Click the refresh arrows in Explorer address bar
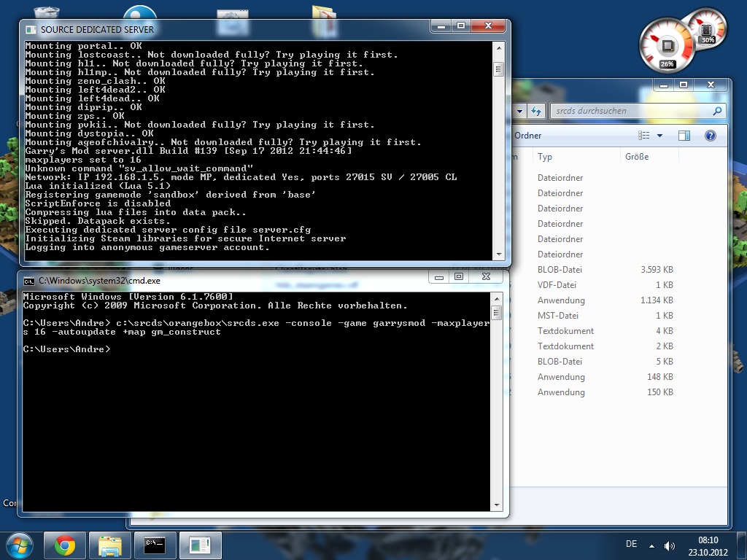This screenshot has height=560, width=747. click(x=537, y=111)
